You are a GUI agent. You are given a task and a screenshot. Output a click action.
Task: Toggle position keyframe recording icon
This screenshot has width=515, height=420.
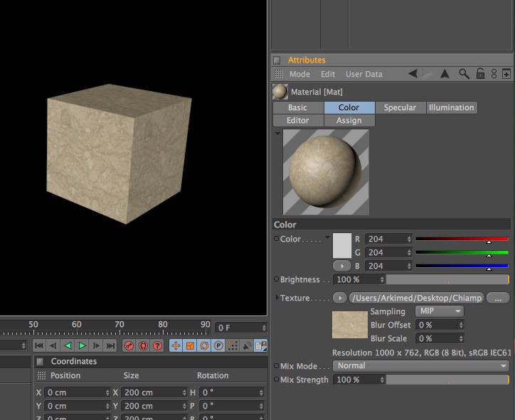176,346
